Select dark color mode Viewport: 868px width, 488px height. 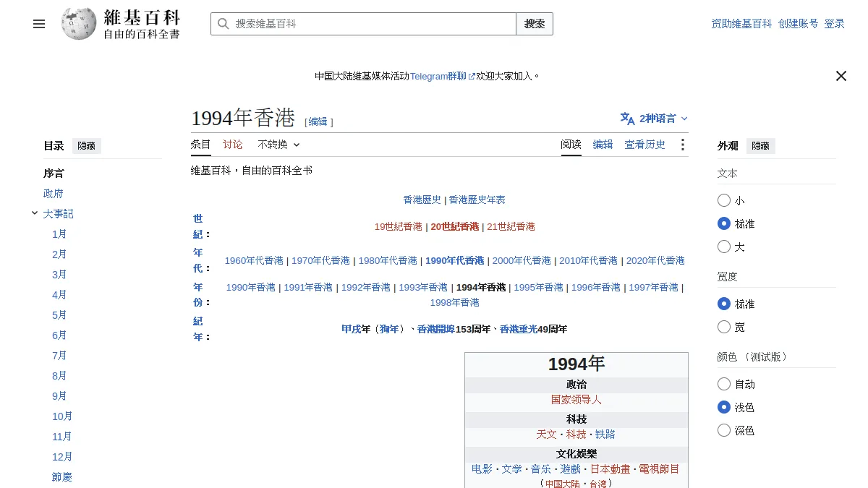coord(724,430)
